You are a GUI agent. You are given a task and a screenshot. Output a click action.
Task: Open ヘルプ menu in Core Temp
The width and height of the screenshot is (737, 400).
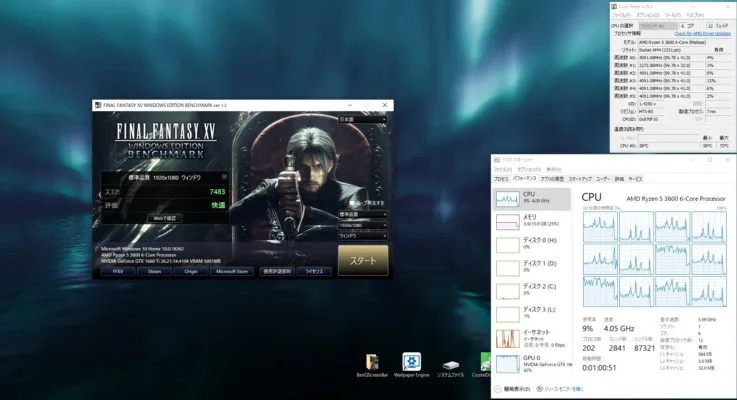point(696,16)
